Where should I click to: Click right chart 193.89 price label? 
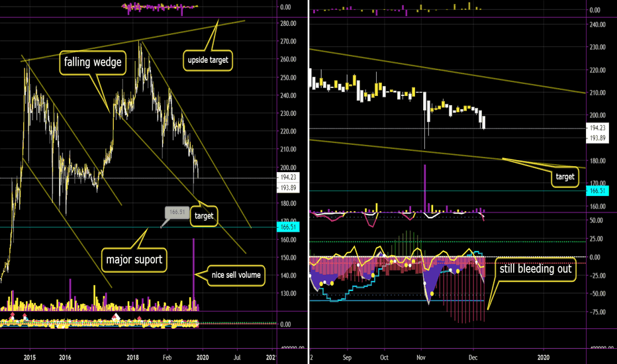tap(598, 138)
